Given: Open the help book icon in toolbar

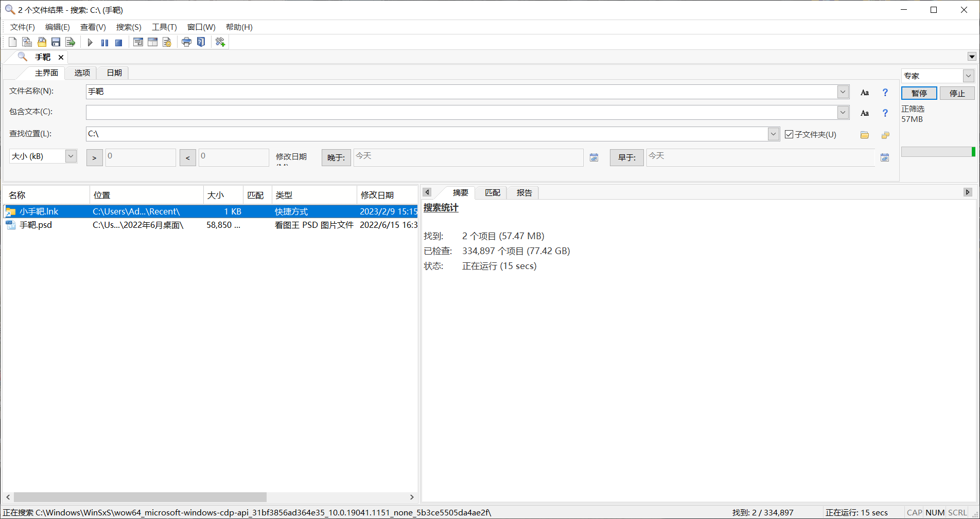Looking at the screenshot, I should pyautogui.click(x=201, y=42).
